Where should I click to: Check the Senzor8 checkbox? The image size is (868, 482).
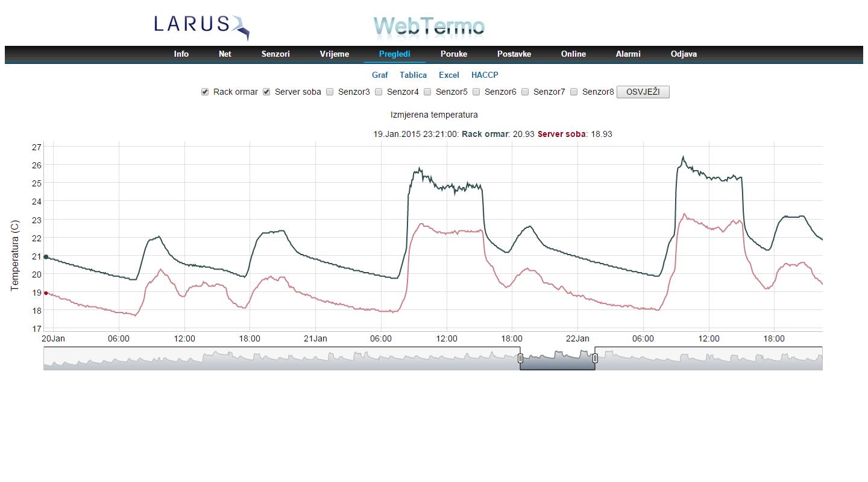pos(574,92)
